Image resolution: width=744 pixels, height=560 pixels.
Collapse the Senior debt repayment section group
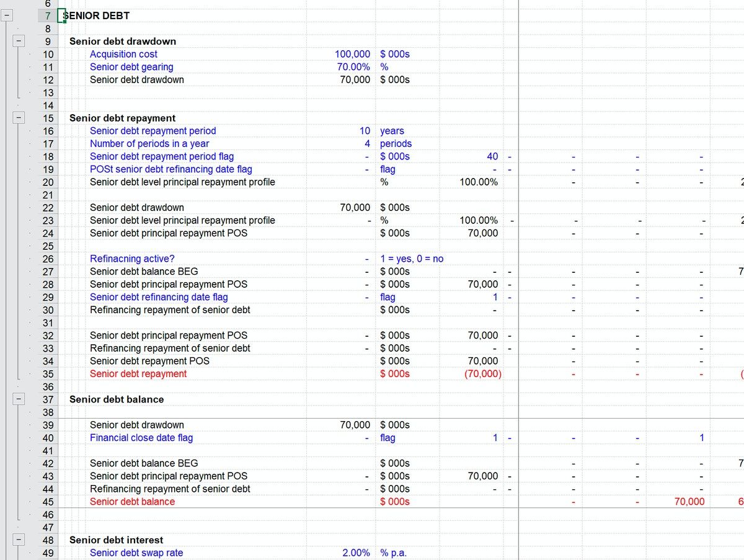click(x=19, y=118)
